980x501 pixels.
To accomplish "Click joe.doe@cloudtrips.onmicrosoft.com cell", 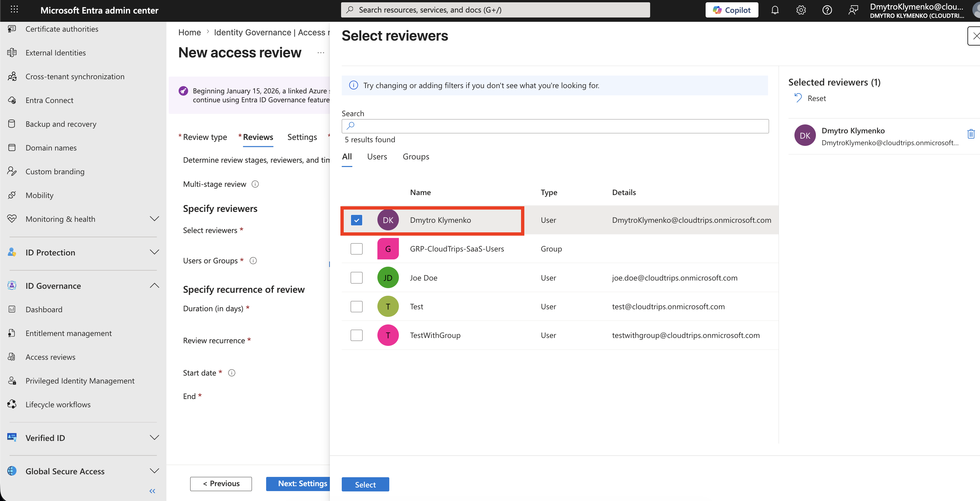I will click(675, 278).
